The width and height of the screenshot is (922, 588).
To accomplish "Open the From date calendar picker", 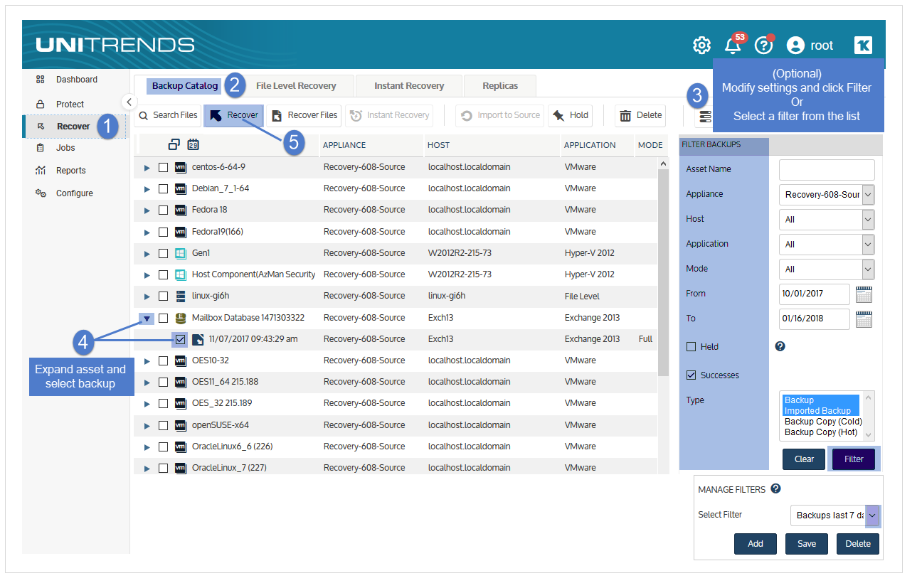I will (864, 294).
